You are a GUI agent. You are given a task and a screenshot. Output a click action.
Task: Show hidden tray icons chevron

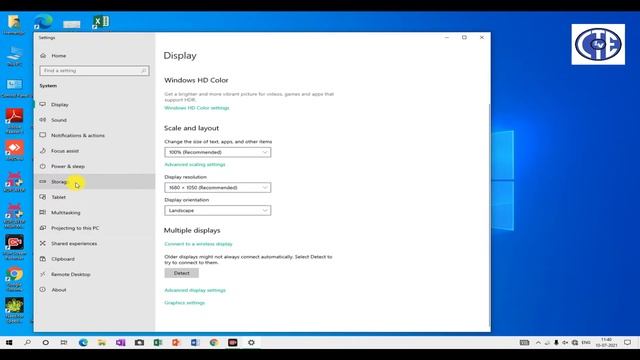point(538,342)
